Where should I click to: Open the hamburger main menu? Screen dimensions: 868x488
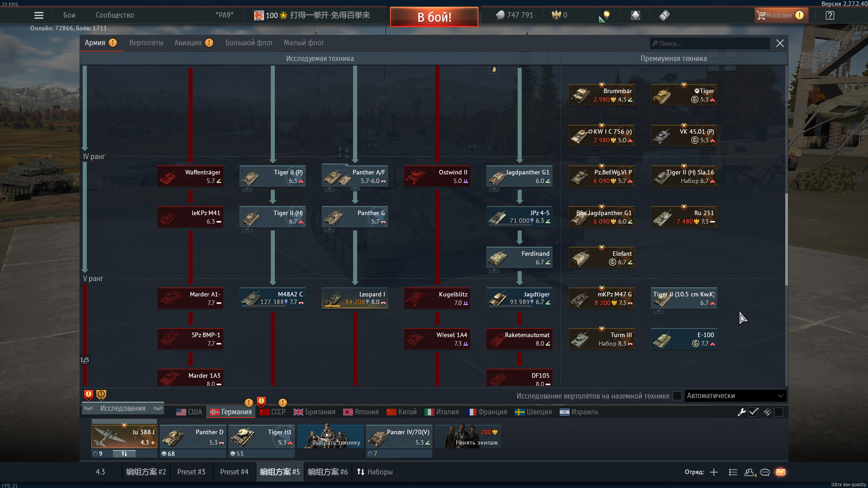(x=39, y=15)
